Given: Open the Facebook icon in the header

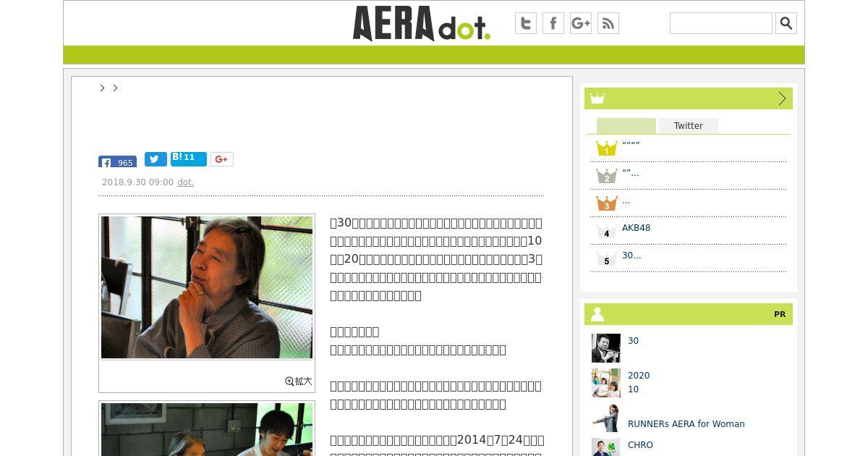Looking at the screenshot, I should point(553,23).
